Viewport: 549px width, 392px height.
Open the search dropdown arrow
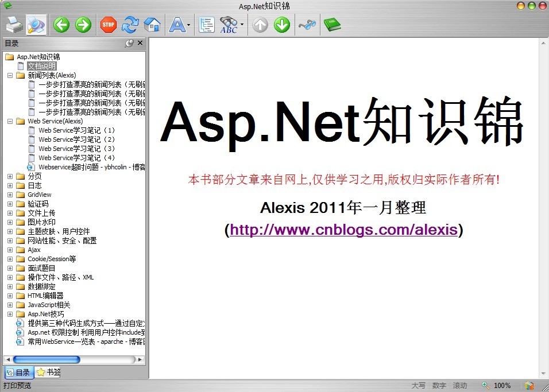tap(242, 25)
